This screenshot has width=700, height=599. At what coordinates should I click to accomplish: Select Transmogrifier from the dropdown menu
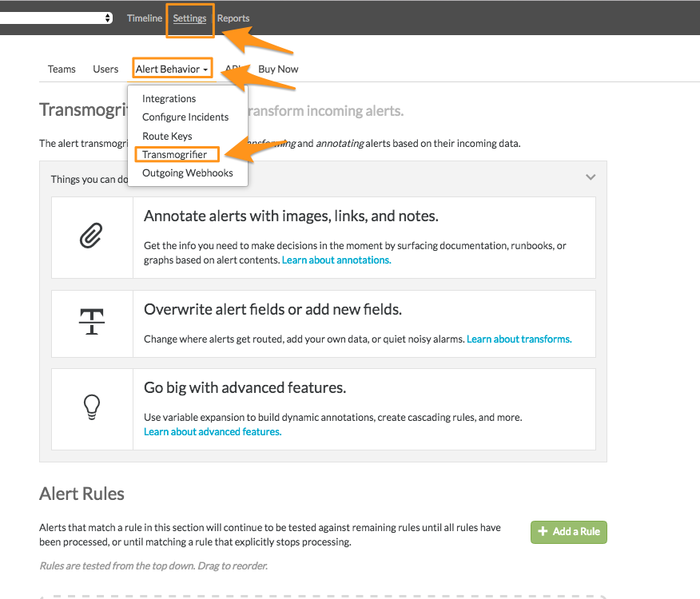pos(174,154)
